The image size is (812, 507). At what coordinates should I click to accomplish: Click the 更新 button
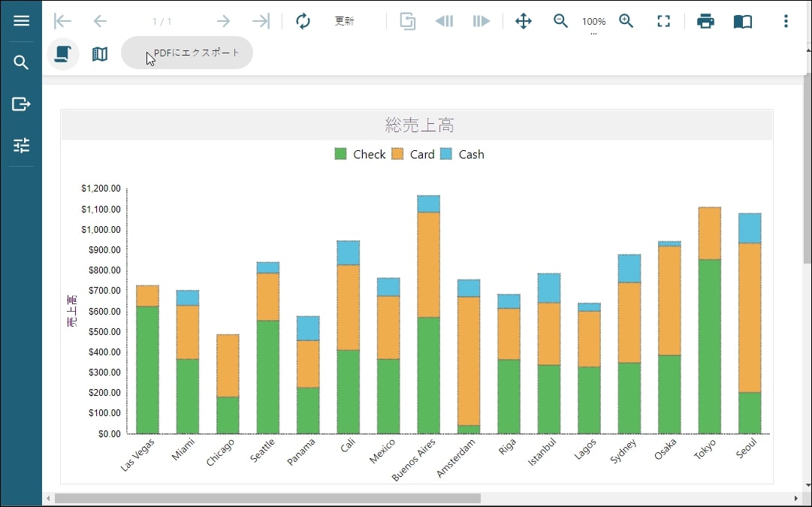[344, 21]
